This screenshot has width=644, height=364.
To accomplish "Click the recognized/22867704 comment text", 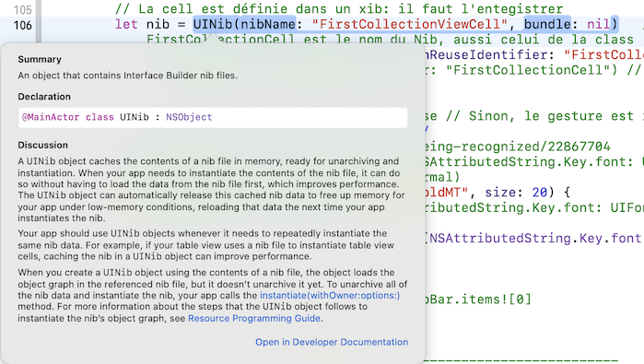I will 518,147.
